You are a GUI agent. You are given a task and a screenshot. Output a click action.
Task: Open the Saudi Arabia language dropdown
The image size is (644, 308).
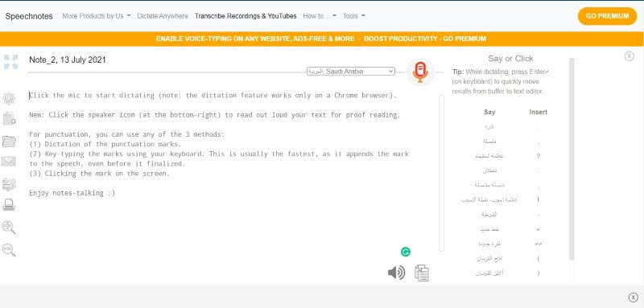351,72
